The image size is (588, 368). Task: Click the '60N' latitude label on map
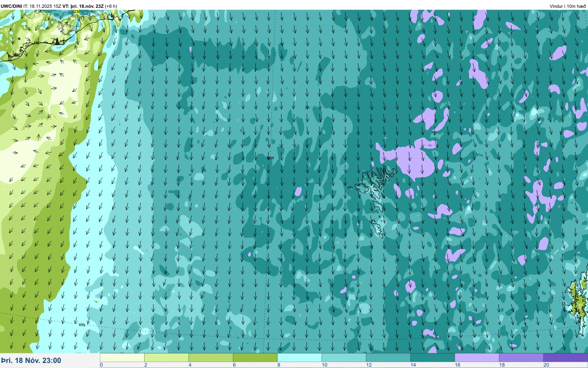click(x=82, y=325)
